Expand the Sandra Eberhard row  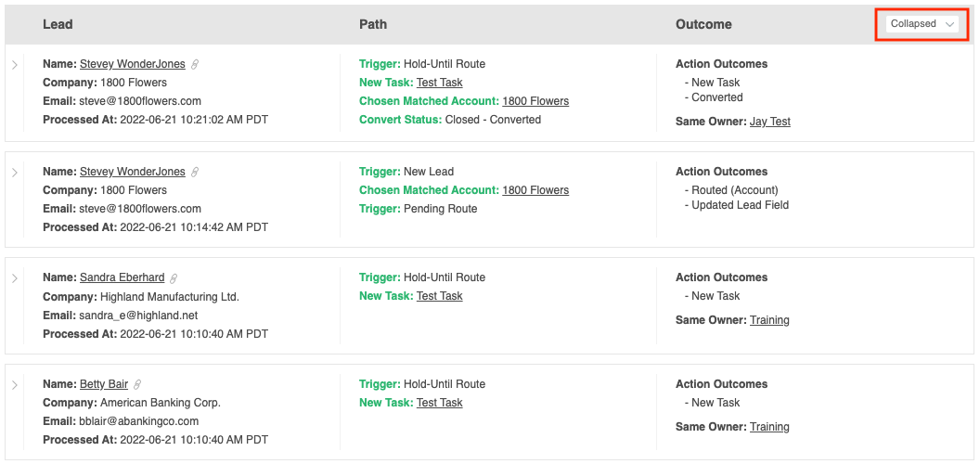15,277
